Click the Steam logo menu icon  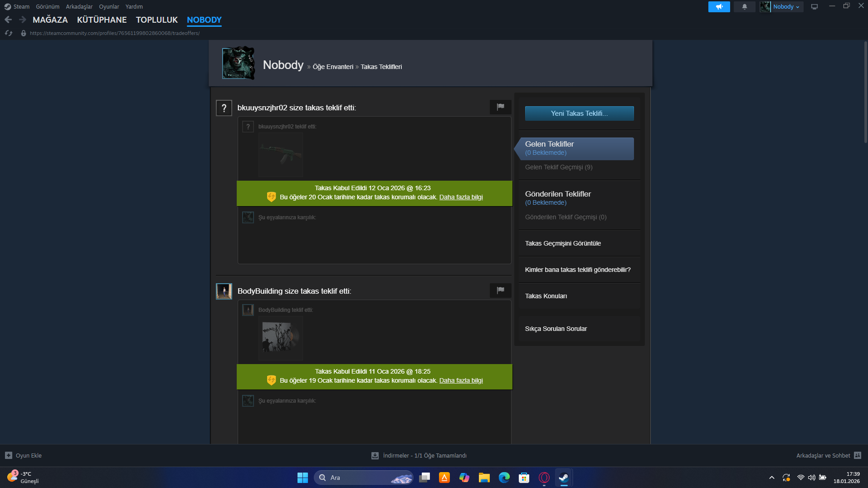(x=8, y=7)
